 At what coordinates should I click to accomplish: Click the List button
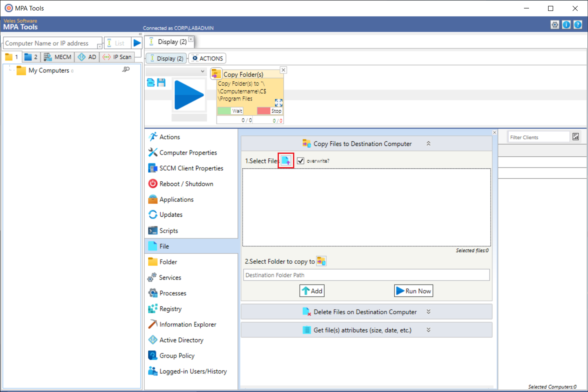[x=117, y=43]
